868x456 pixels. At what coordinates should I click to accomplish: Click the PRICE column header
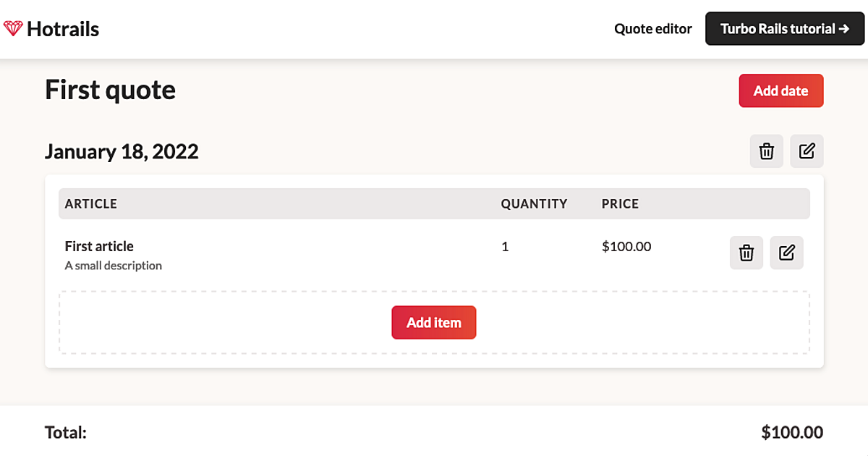pyautogui.click(x=619, y=203)
